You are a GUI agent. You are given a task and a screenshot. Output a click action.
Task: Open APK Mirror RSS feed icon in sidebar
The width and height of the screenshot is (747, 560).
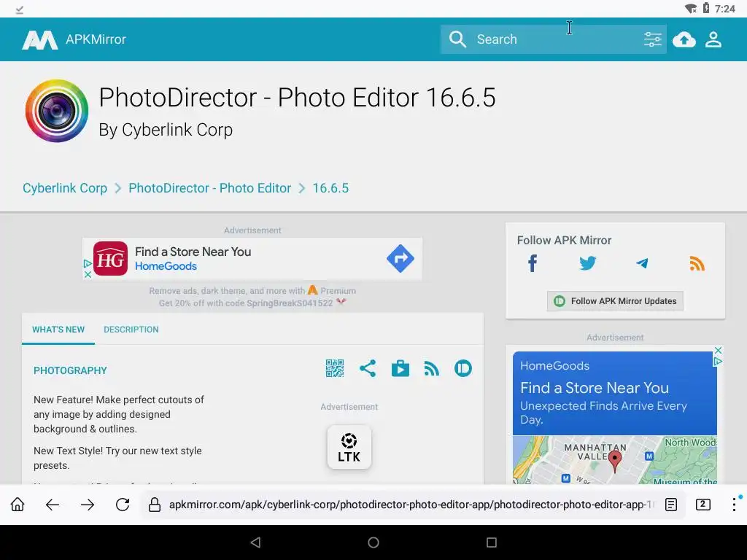tap(697, 262)
